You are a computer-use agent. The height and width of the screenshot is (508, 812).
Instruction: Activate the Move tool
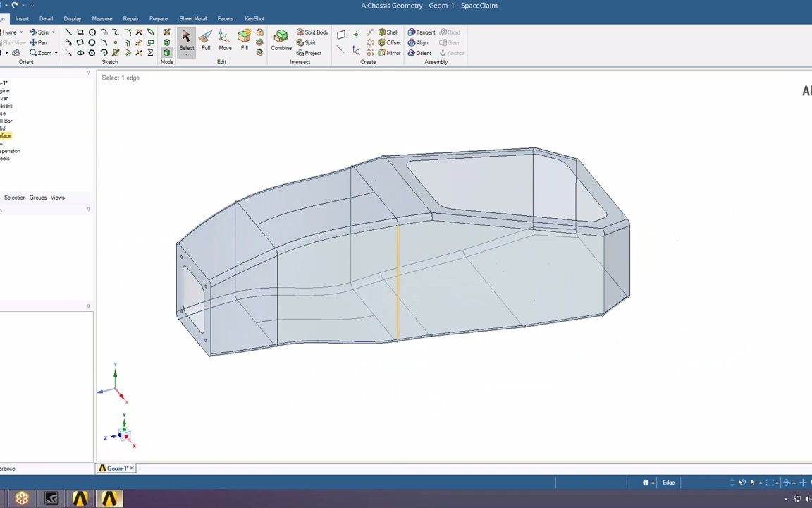pyautogui.click(x=225, y=42)
